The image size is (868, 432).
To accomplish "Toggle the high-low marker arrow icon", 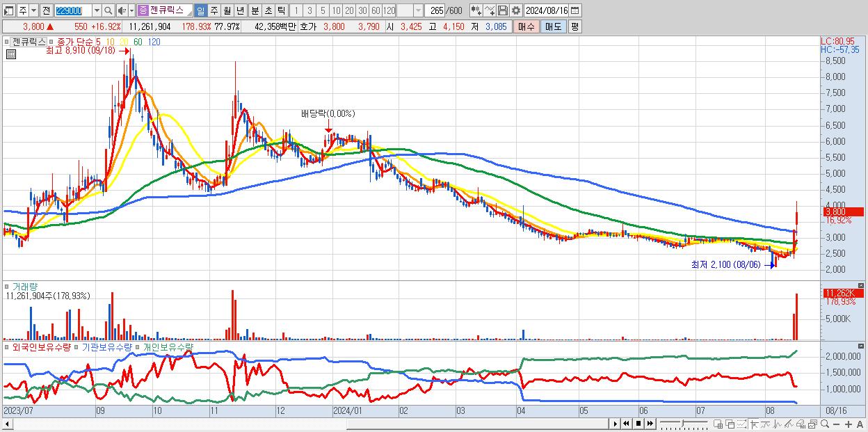I will 754,424.
